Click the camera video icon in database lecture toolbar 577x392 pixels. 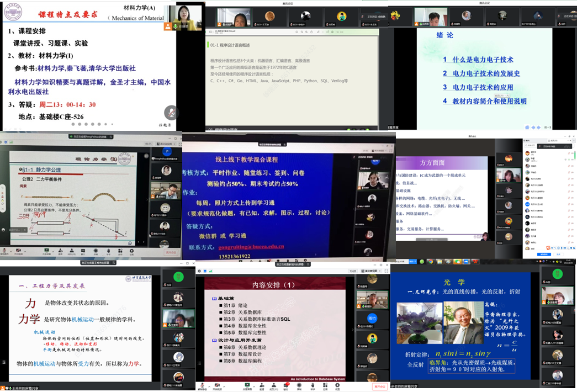(x=218, y=385)
